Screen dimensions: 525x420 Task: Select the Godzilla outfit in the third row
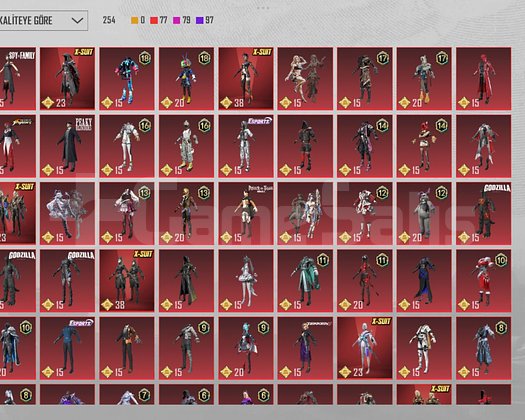484,213
